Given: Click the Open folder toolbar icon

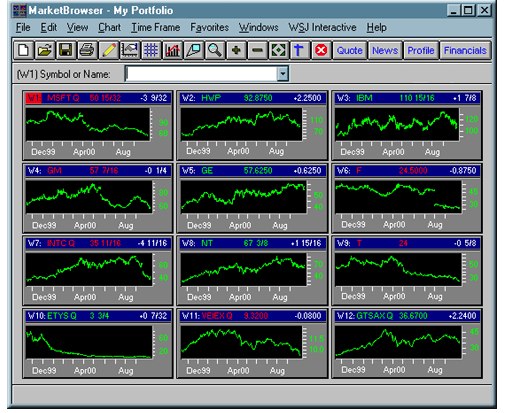Looking at the screenshot, I should [45, 50].
